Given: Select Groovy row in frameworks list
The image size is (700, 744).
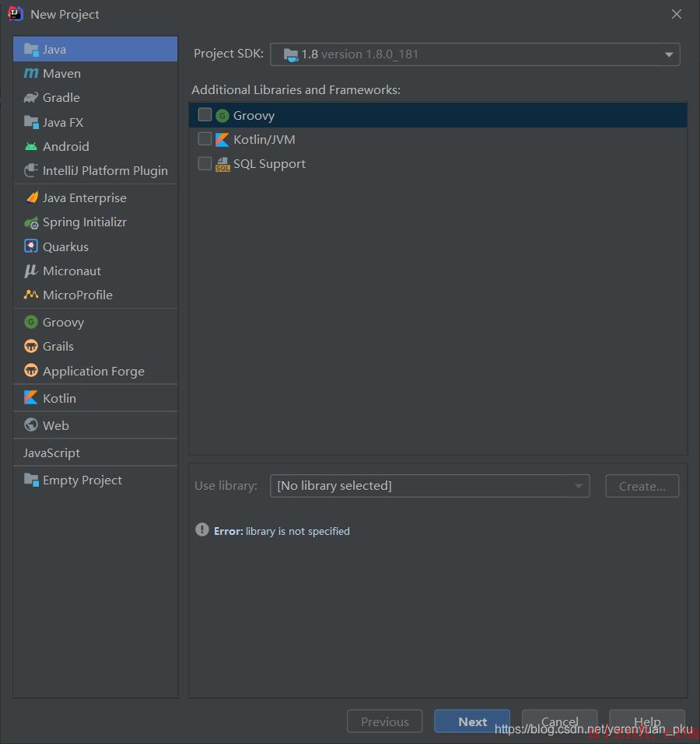Looking at the screenshot, I should [x=438, y=115].
